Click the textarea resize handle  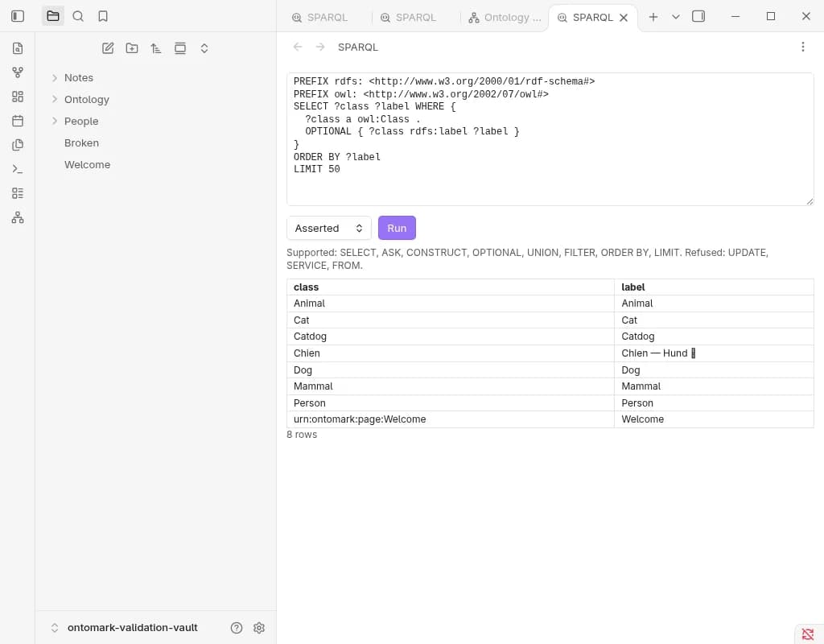point(810,201)
